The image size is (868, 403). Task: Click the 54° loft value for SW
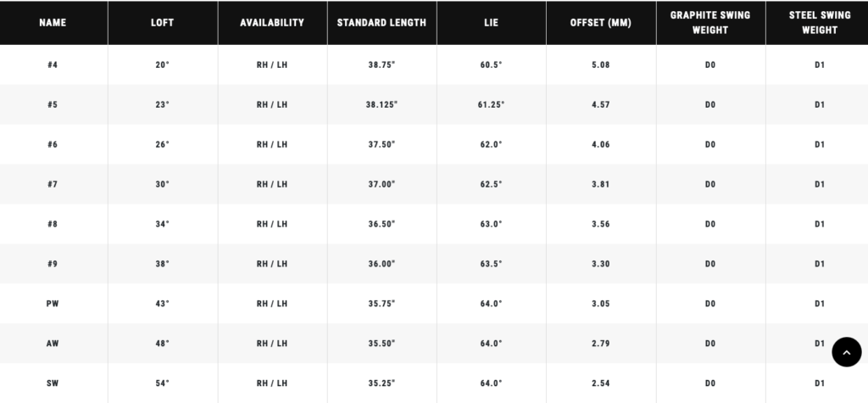tap(162, 383)
